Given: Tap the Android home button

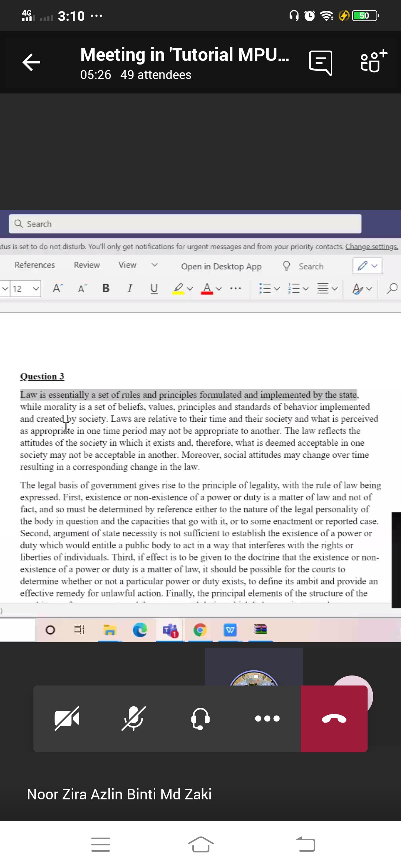Looking at the screenshot, I should click(x=200, y=845).
